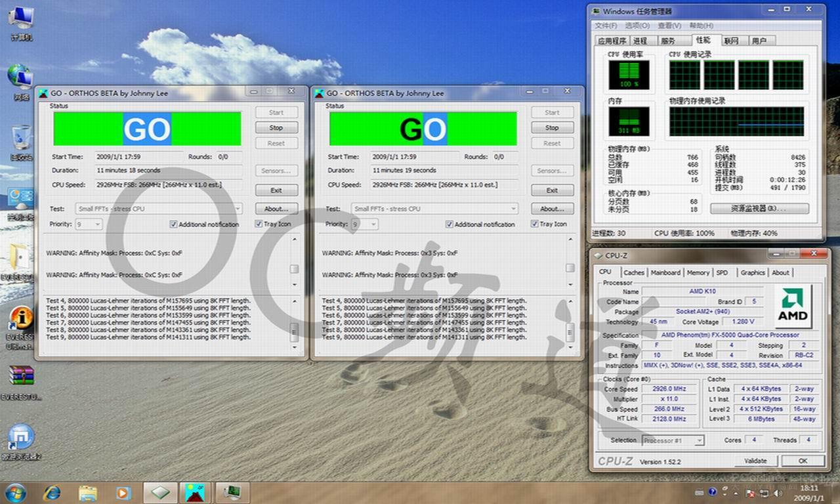Open 文件(F) menu in Task Manager
Screen dimensions: 840x504
click(x=606, y=26)
